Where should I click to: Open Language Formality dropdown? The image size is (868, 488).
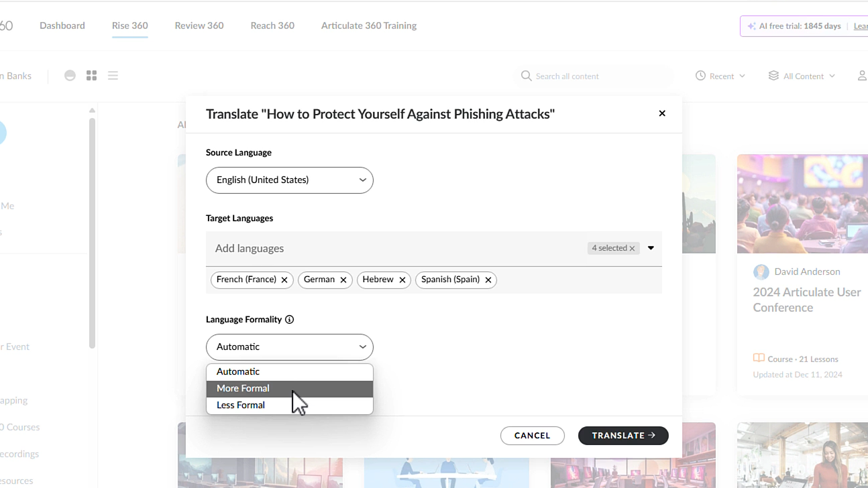coord(289,347)
